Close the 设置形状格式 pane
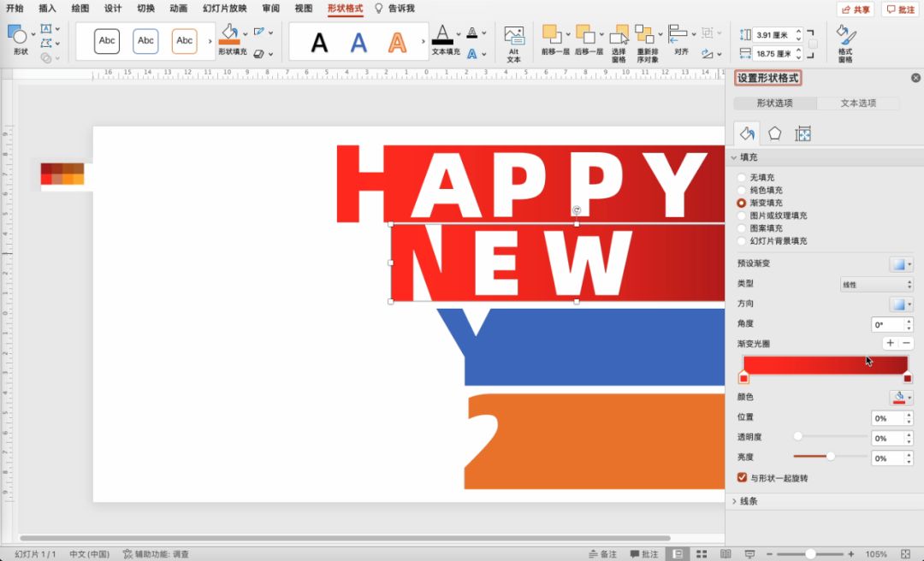 (x=915, y=78)
